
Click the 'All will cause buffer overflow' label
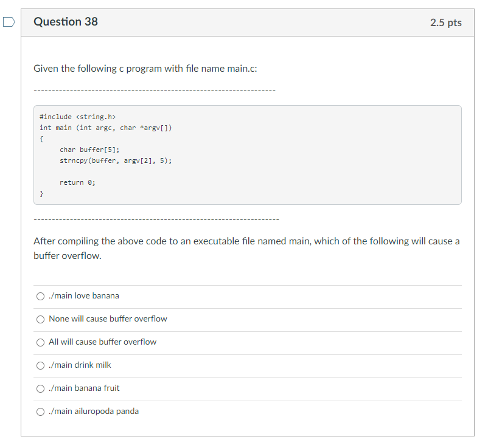(x=102, y=342)
